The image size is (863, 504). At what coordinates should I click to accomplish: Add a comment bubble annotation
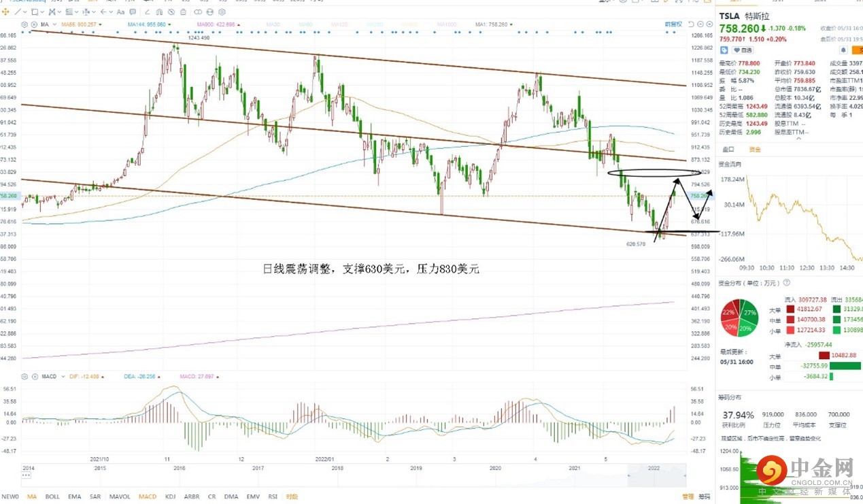[133, 12]
